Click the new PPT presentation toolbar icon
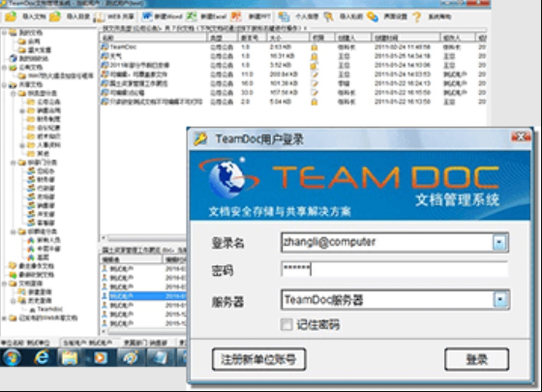 [236, 16]
